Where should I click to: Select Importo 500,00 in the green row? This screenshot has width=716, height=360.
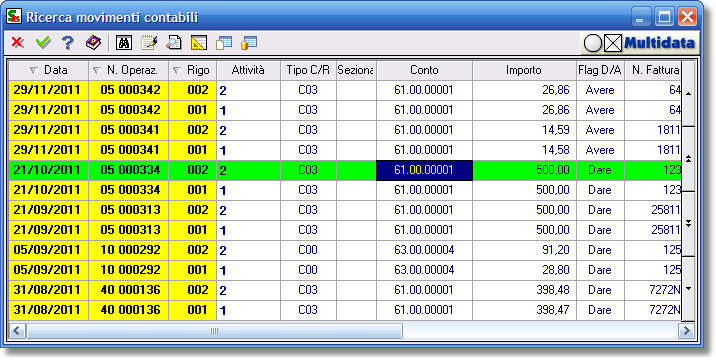click(524, 170)
